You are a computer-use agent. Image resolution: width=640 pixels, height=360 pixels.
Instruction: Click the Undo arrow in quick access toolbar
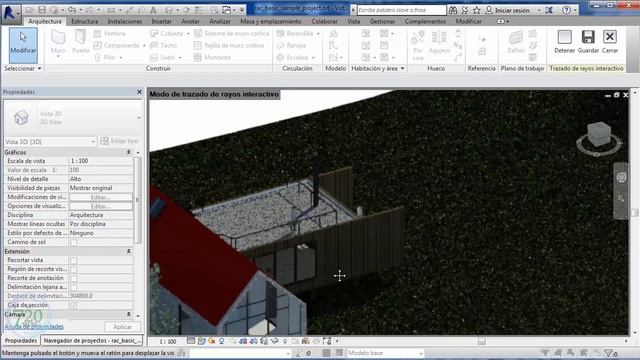point(72,10)
